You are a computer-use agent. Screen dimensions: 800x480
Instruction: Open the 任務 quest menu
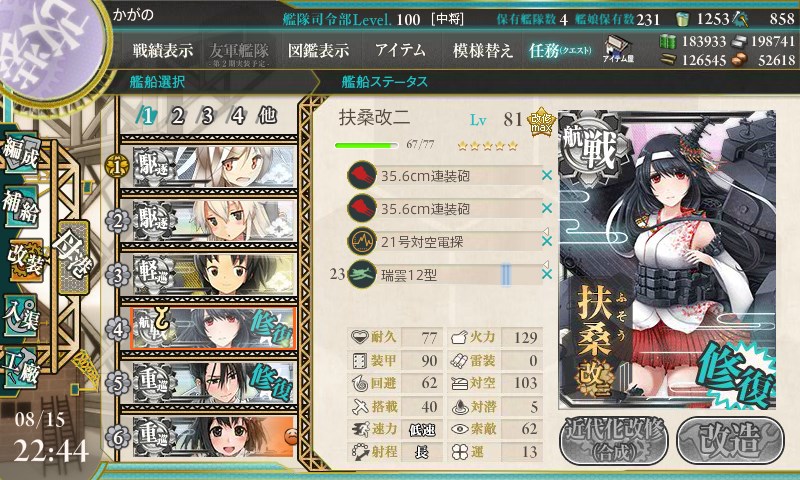click(x=560, y=50)
